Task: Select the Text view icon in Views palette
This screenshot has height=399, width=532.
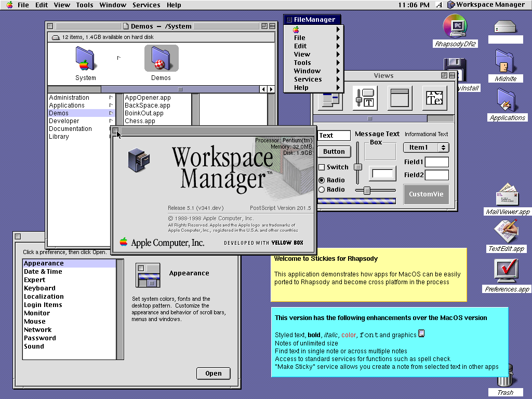Action: 435,98
